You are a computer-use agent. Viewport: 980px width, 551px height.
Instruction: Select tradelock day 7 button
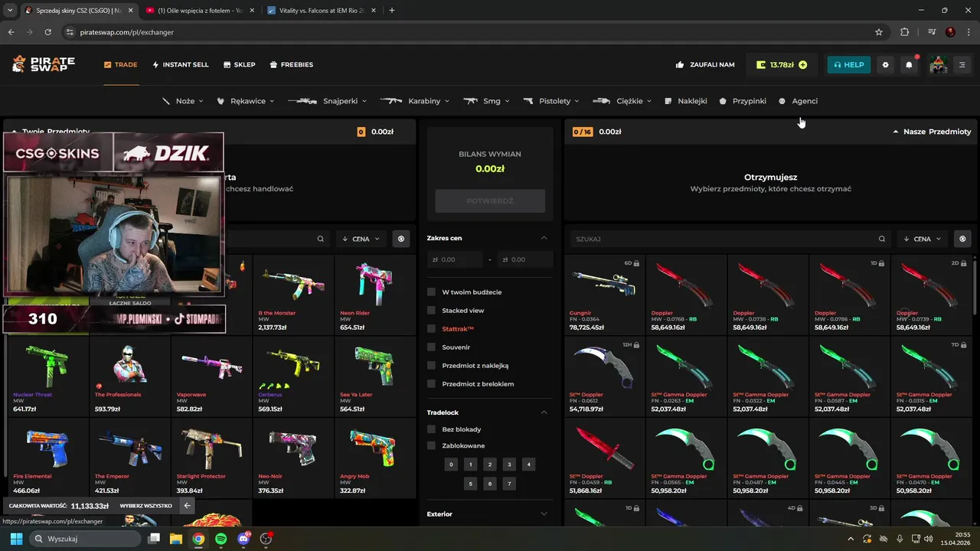point(509,484)
